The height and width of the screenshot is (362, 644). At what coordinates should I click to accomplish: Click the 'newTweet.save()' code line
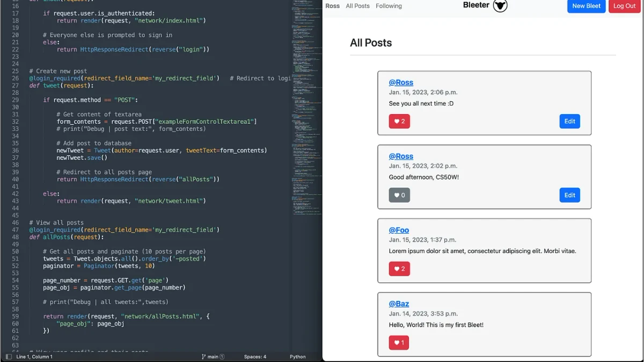82,158
